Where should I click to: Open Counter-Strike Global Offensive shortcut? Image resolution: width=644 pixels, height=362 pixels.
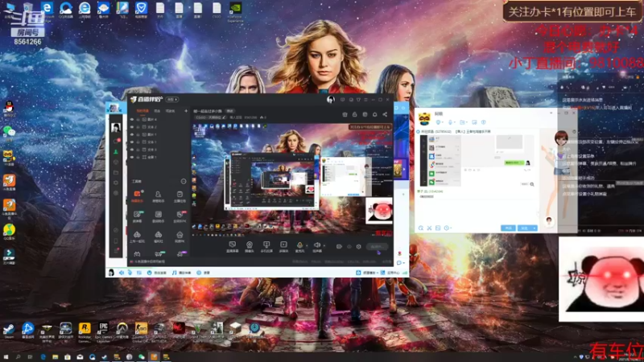coord(142,331)
